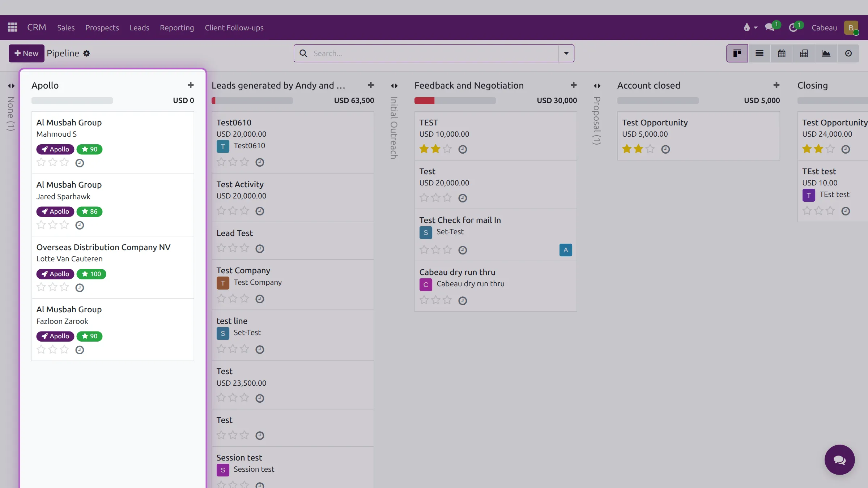Switch to calendar view icon
Image resolution: width=868 pixels, height=488 pixels.
pyautogui.click(x=782, y=53)
